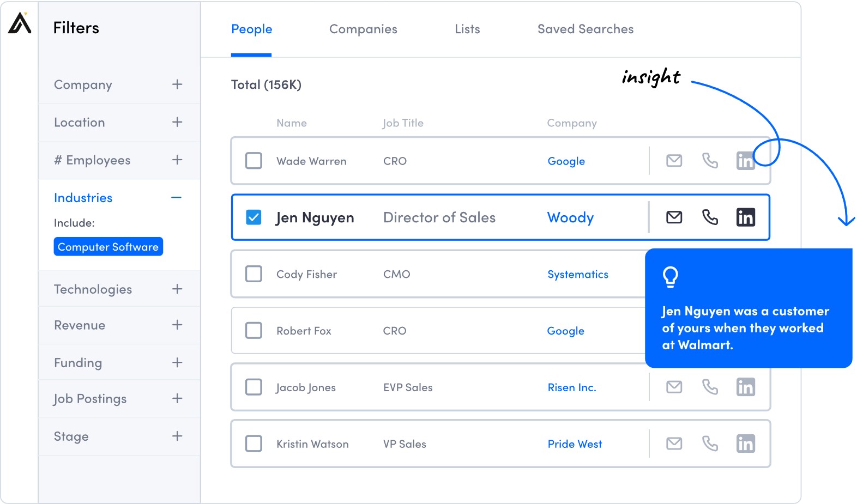Click the Jen Nguyen name

315,218
